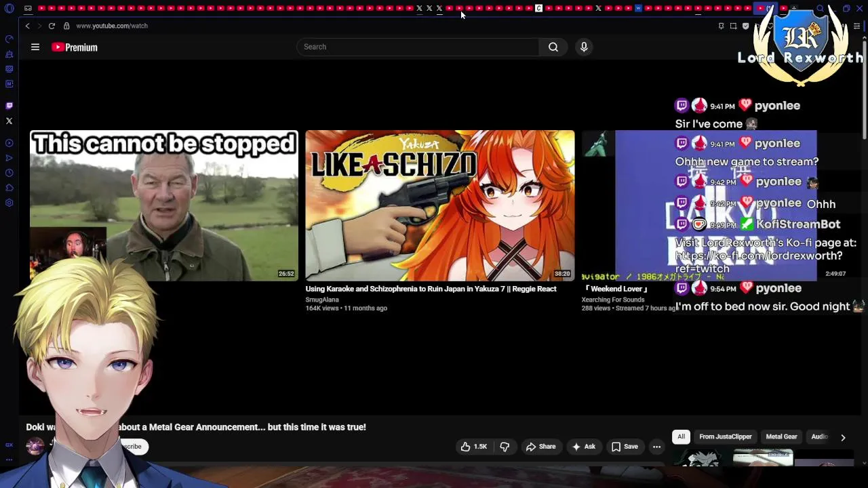Open the sidebar player icon
Image resolution: width=868 pixels, height=488 pixels.
(x=9, y=143)
